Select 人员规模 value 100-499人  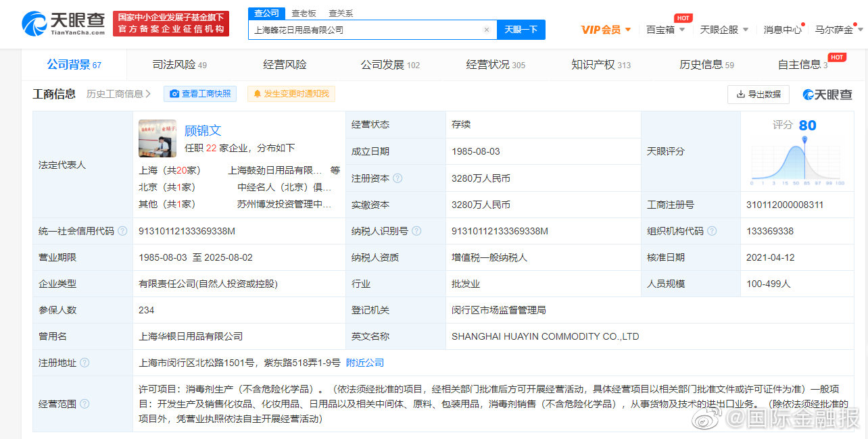pos(769,284)
